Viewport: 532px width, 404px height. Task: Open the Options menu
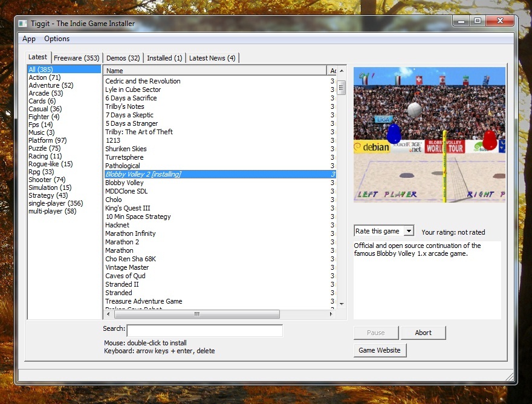[57, 39]
